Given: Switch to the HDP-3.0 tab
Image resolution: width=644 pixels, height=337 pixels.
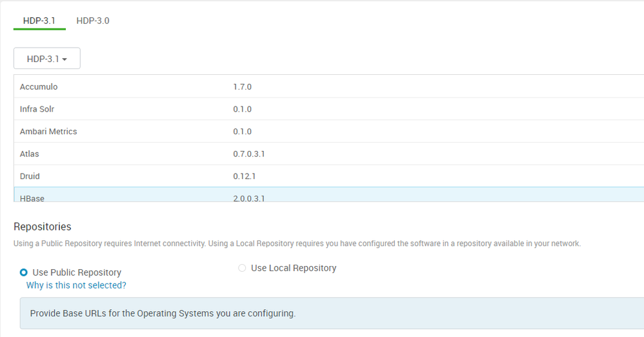Looking at the screenshot, I should tap(93, 21).
